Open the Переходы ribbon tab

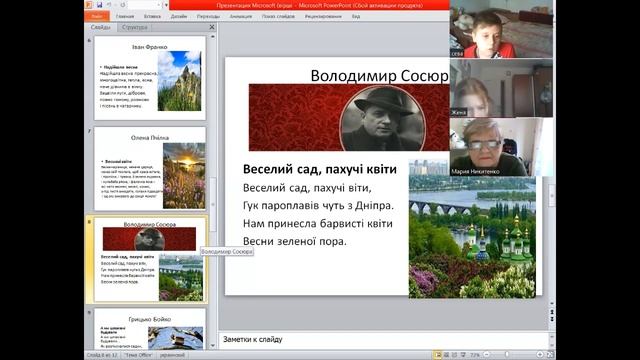208,16
